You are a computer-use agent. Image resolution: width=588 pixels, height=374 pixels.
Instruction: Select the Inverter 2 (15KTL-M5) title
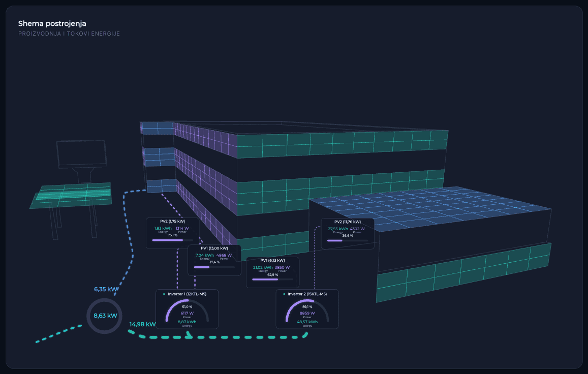[x=307, y=294]
